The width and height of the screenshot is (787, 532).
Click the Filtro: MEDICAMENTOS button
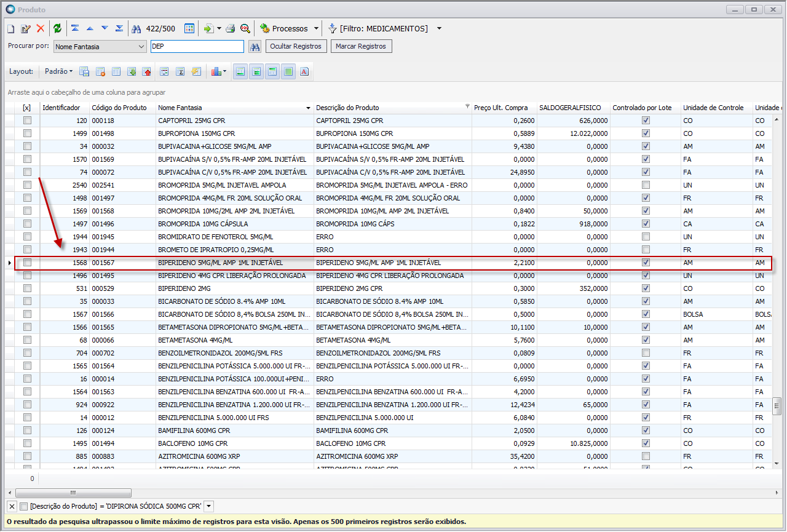(x=378, y=28)
